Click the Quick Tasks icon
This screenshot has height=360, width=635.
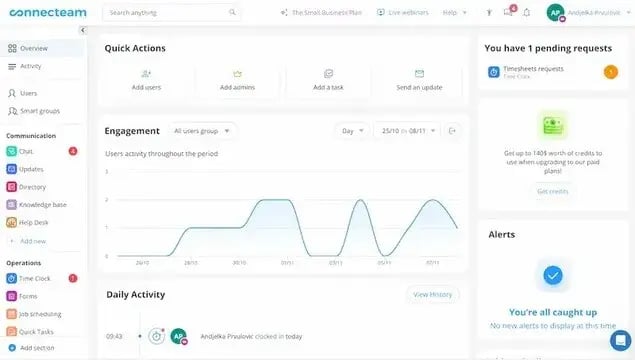click(x=11, y=332)
